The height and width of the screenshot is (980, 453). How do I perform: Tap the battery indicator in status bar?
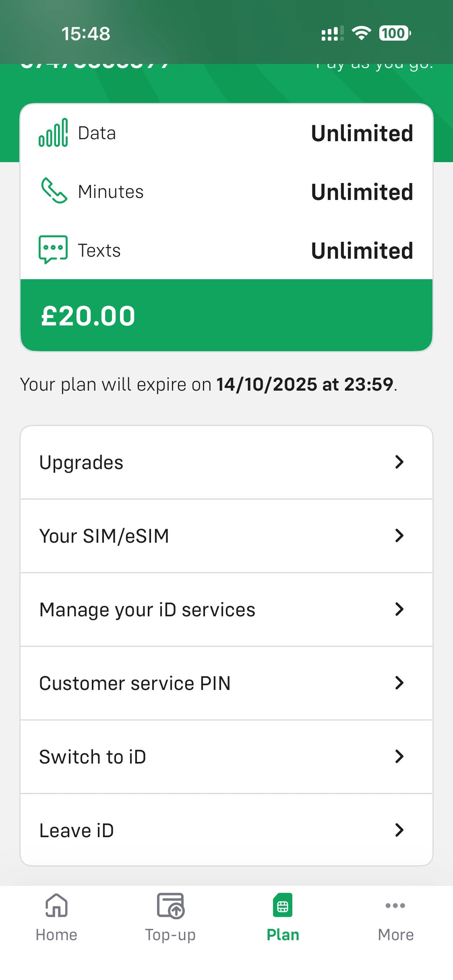click(395, 33)
